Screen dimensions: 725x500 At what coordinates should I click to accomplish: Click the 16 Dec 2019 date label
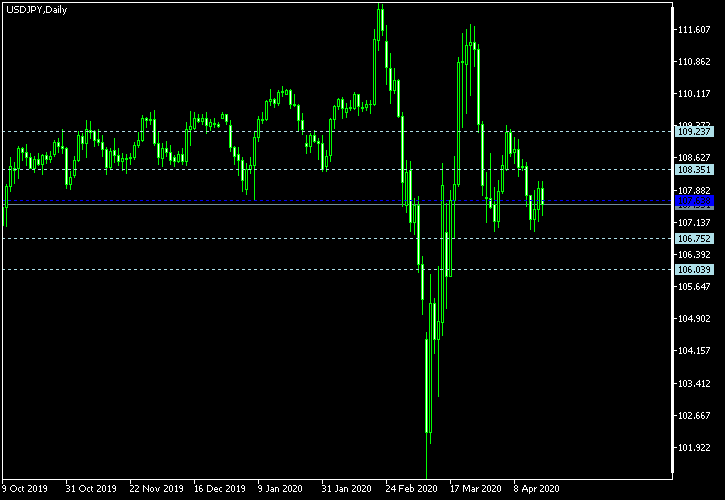coord(220,488)
